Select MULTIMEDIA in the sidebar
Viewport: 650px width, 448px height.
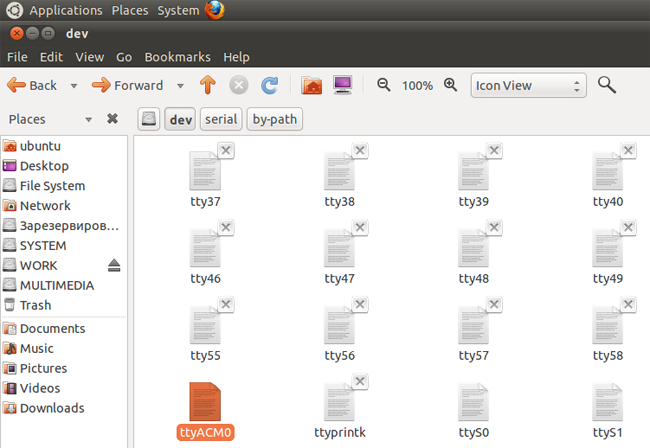click(x=56, y=285)
